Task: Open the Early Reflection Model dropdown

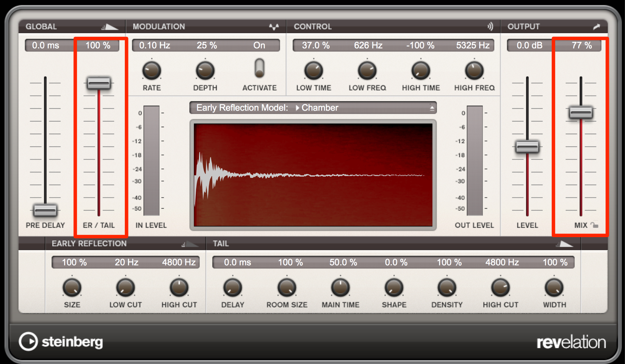Action: pyautogui.click(x=313, y=108)
